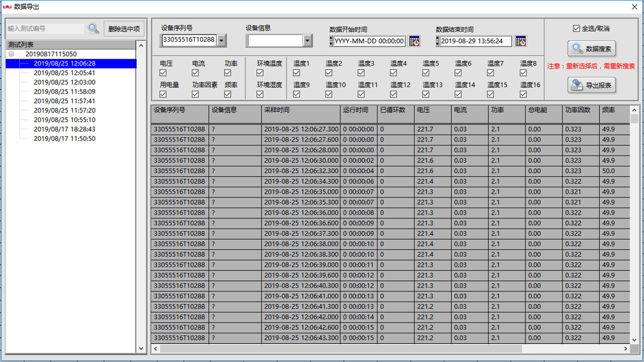This screenshot has width=644, height=362.
Task: Toggle the 全选/取消 checkbox
Action: [576, 28]
